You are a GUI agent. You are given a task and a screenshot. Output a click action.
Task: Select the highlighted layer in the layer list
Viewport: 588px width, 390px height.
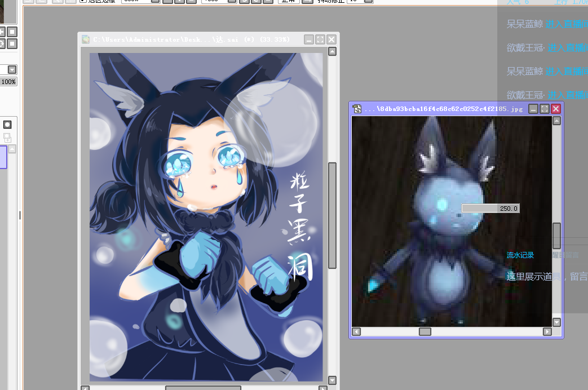pyautogui.click(x=3, y=157)
